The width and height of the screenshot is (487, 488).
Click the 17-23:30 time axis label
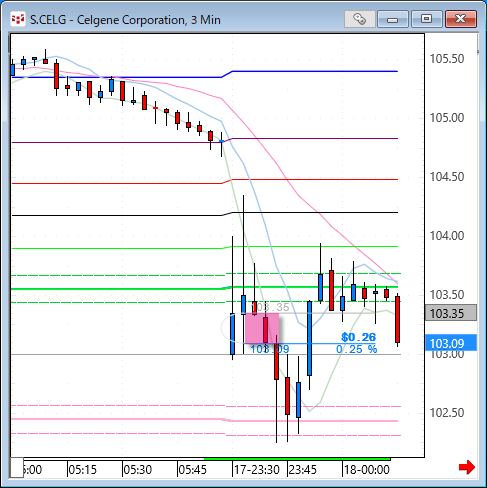[x=256, y=470]
